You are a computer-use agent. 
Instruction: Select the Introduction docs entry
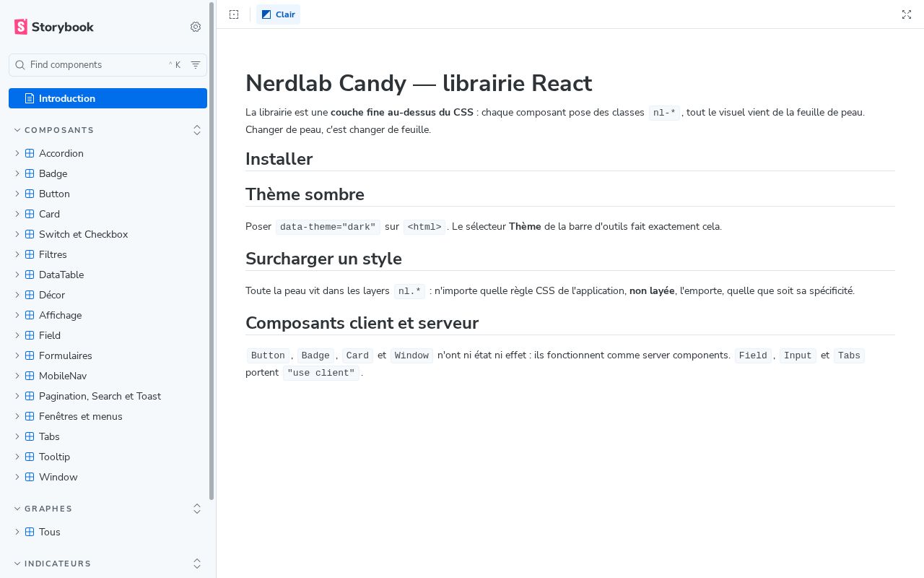[108, 98]
